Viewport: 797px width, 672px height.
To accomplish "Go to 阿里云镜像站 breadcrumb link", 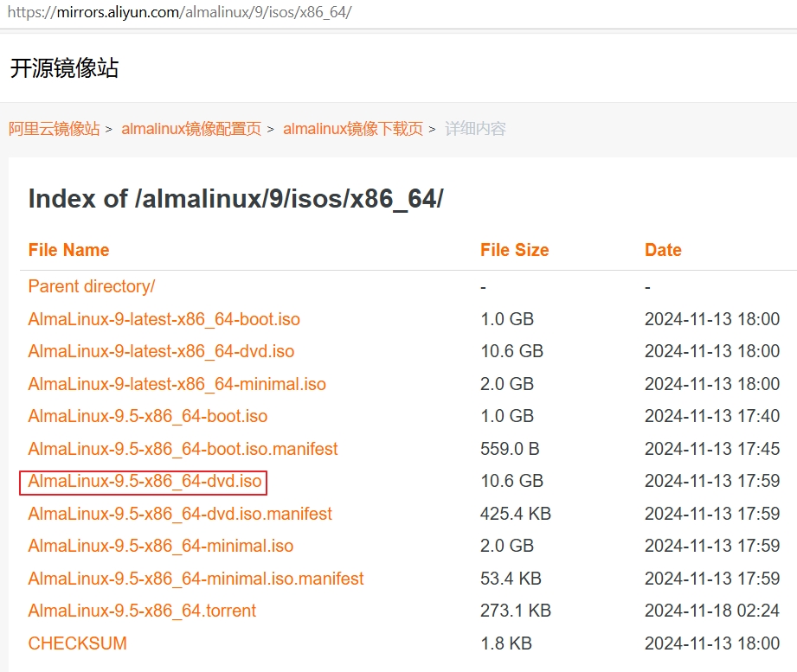I will click(x=54, y=129).
